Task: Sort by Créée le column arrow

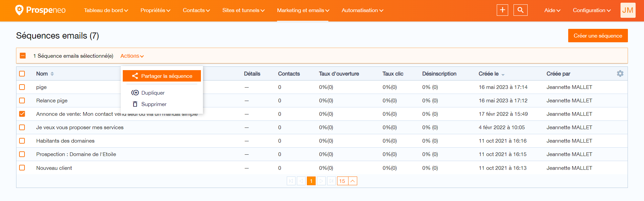Action: pos(503,74)
